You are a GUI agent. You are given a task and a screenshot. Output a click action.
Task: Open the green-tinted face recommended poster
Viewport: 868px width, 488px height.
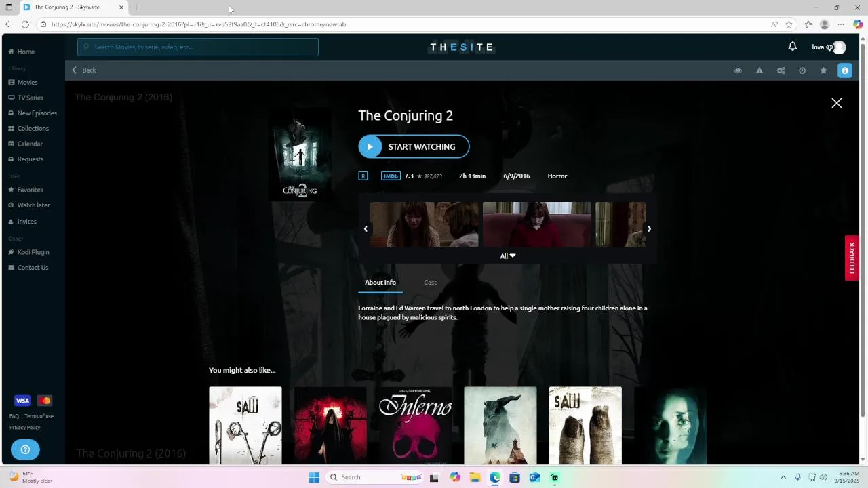click(670, 426)
